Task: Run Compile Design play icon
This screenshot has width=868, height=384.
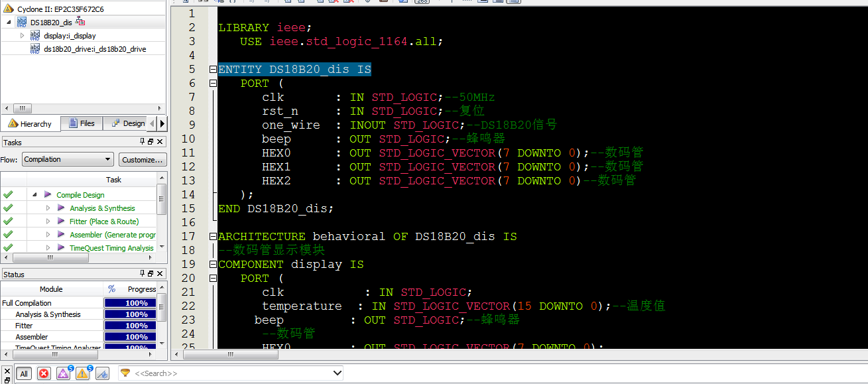Action: click(48, 195)
